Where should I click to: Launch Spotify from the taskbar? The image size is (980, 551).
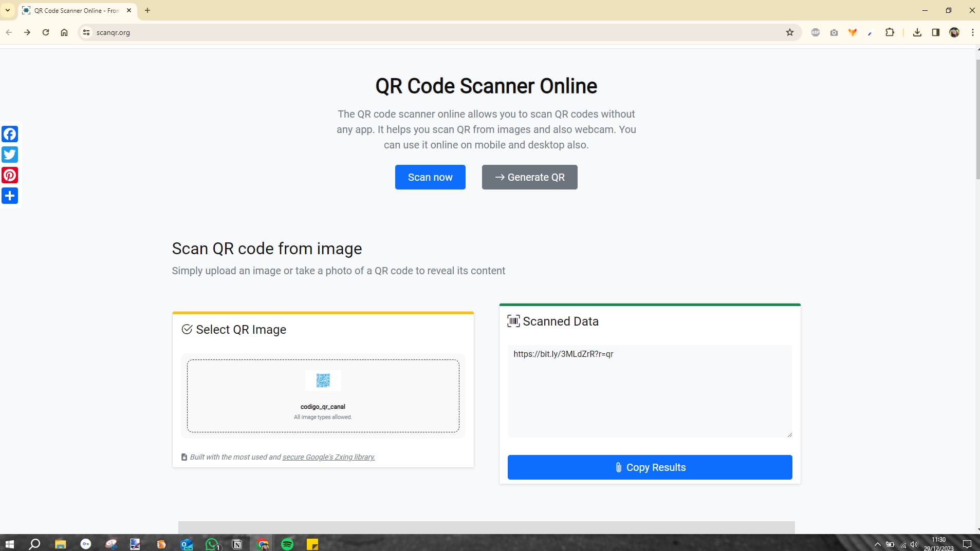coord(288,544)
